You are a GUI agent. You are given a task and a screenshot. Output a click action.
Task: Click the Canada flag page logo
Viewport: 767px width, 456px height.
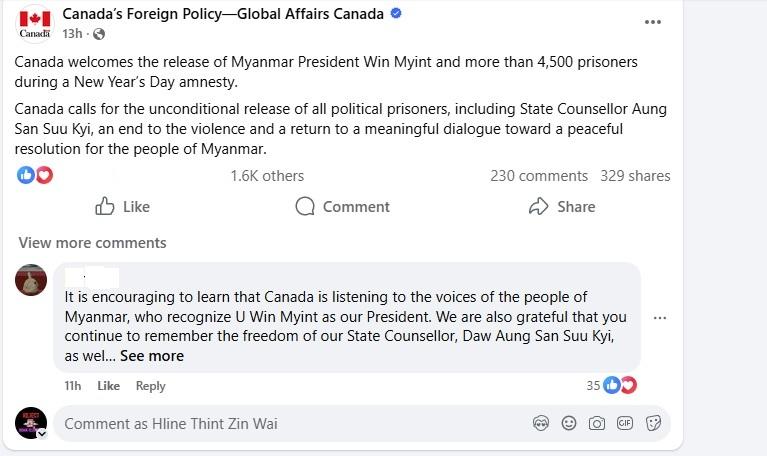click(x=35, y=24)
